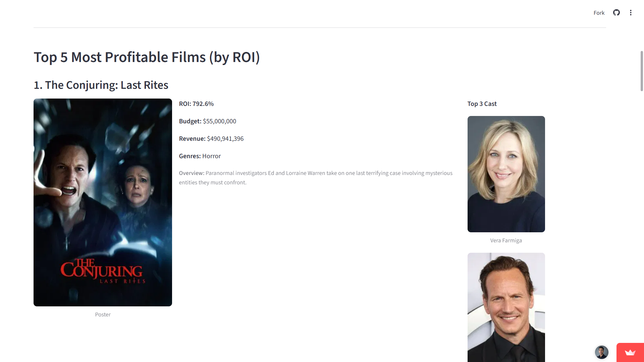
Task: Click the second cast photo below Vera Farmiga
Action: 506,307
